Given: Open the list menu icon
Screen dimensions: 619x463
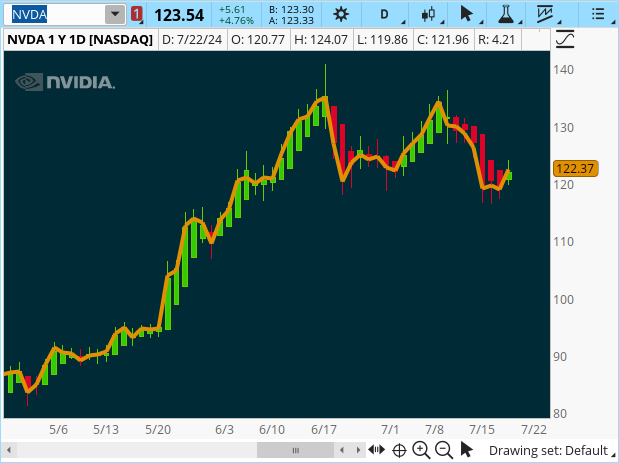Looking at the screenshot, I should (598, 14).
